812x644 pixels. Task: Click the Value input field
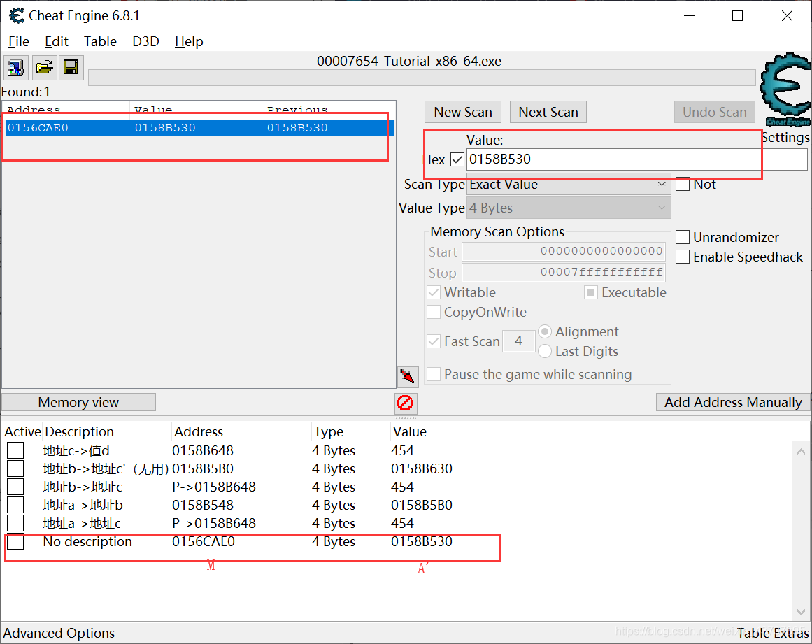point(636,159)
